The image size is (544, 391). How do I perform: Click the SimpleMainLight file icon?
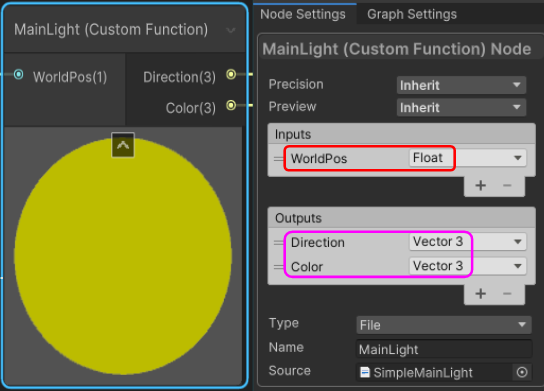pyautogui.click(x=365, y=372)
